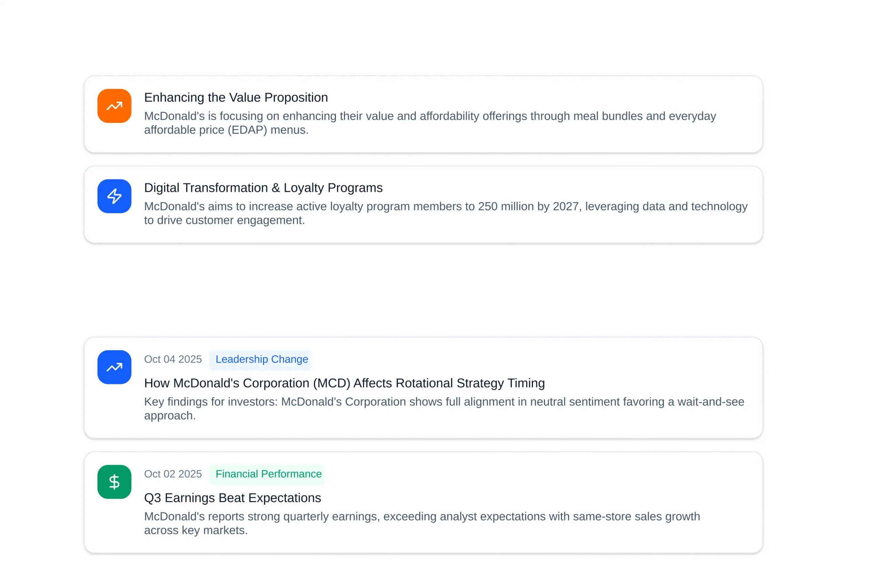
Task: Click the "Oct 04 2025" date
Action: click(173, 359)
